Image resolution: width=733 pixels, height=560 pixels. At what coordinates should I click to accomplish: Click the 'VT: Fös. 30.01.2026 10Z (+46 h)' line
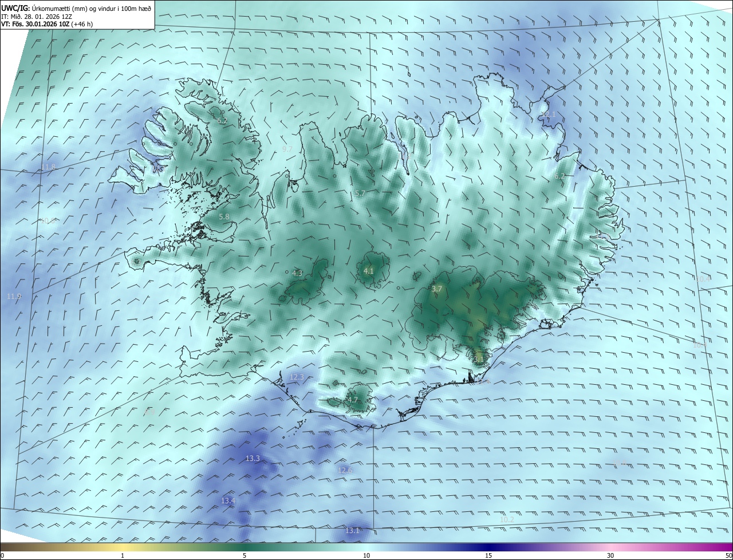[47, 24]
